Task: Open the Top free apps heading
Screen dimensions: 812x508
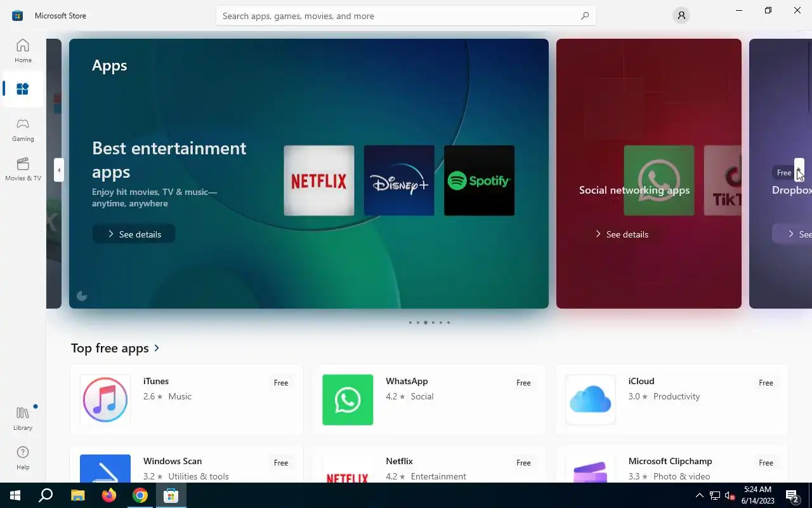Action: (x=110, y=348)
